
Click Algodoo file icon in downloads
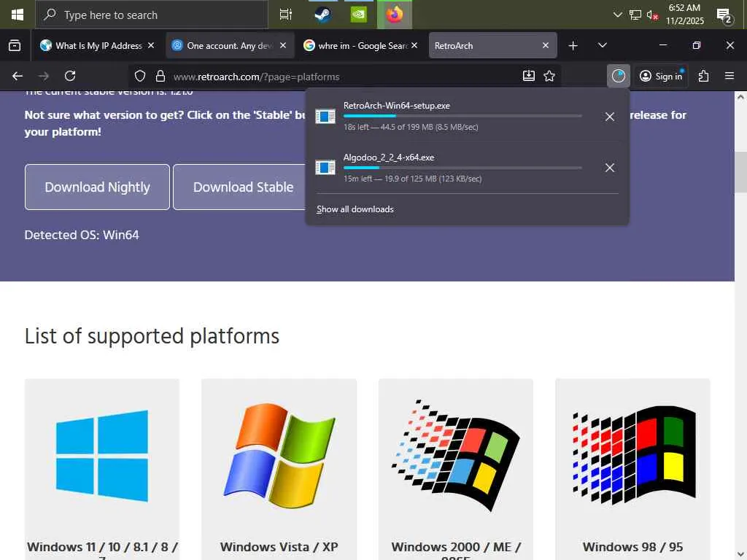[x=325, y=168]
